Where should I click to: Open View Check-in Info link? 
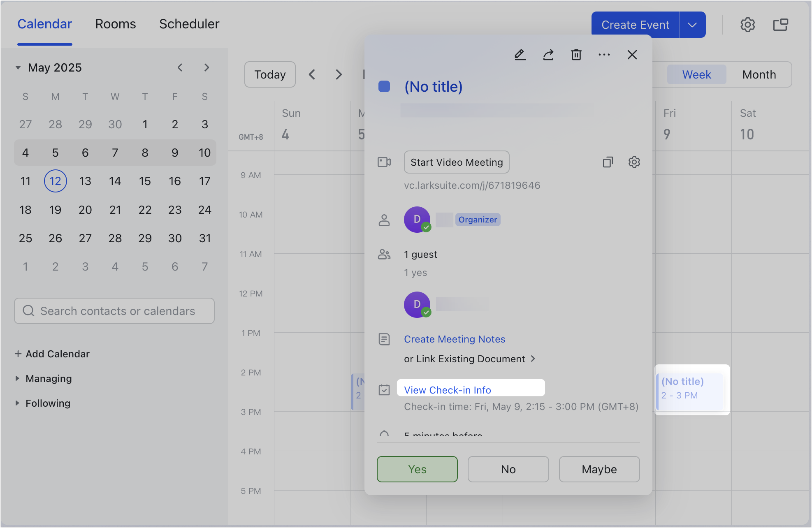pyautogui.click(x=448, y=390)
